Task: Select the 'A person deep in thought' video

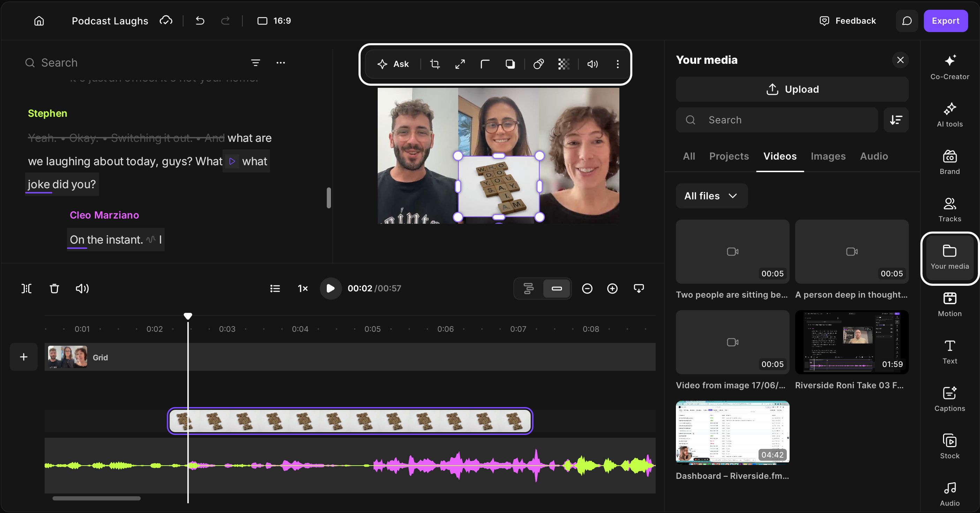Action: (x=851, y=251)
